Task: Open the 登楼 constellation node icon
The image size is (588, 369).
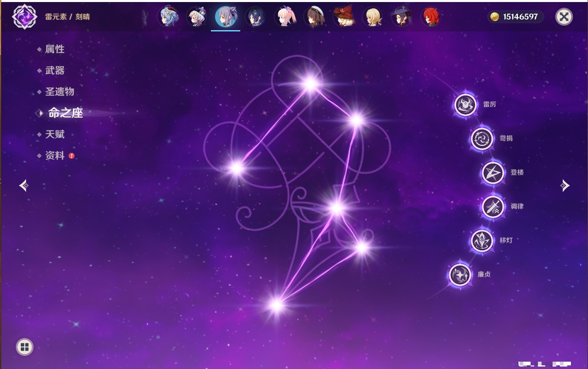Action: 493,173
